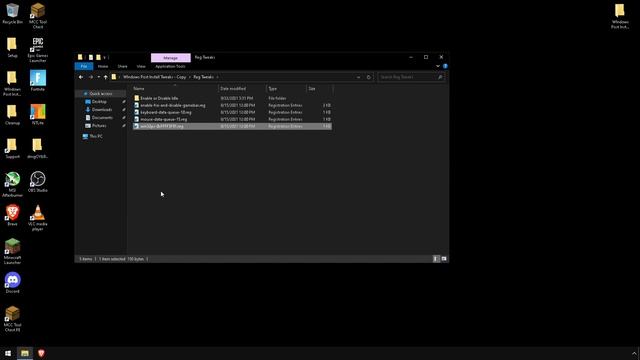Launch OBS Studio from the desktop
This screenshot has height=360, width=640.
click(38, 182)
